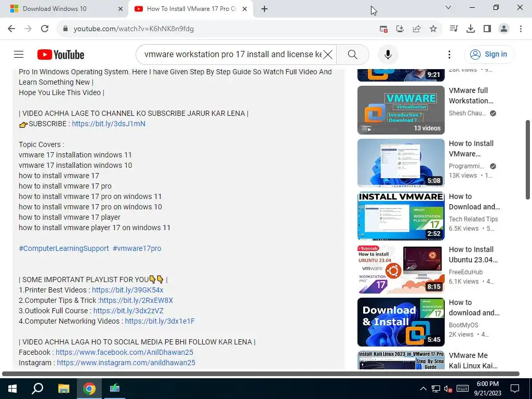532x399 pixels.
Task: Visit the AnilDhawan25 Facebook link
Action: point(124,352)
